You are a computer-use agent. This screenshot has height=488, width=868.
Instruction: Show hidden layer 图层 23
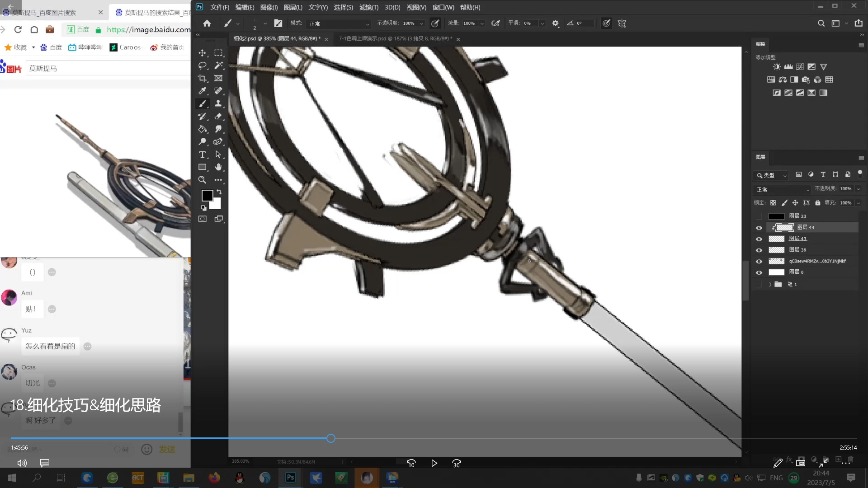(759, 216)
